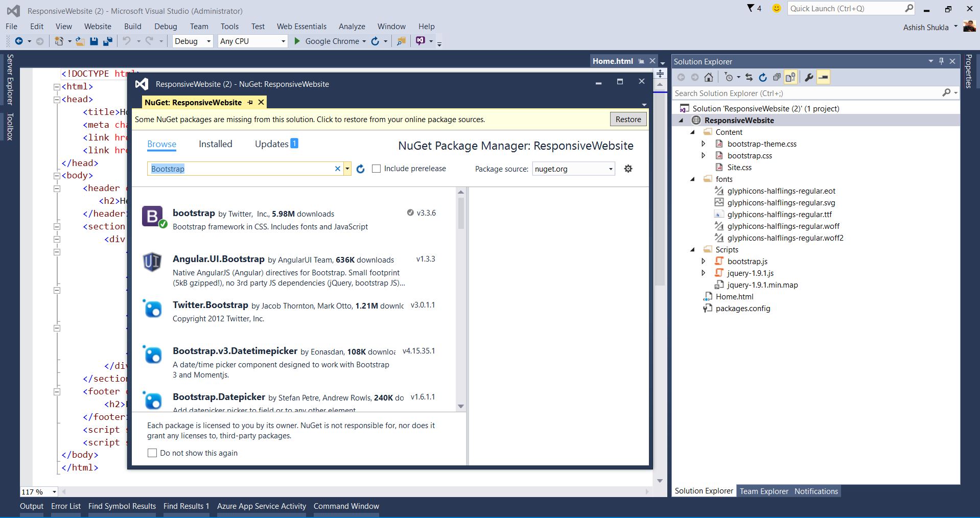Click Sync with Active Document icon
Viewport: 980px width, 518px height.
pyautogui.click(x=749, y=77)
